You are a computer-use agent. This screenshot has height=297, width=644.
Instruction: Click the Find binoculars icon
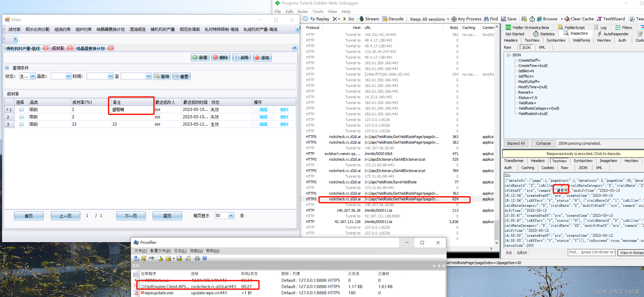click(x=486, y=19)
